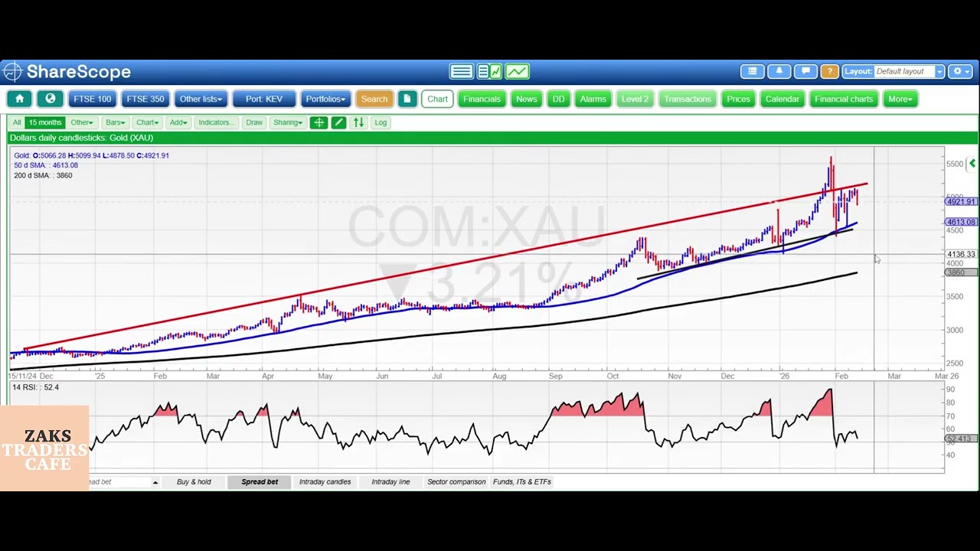Click the up-down arrows scale tool

pos(358,122)
